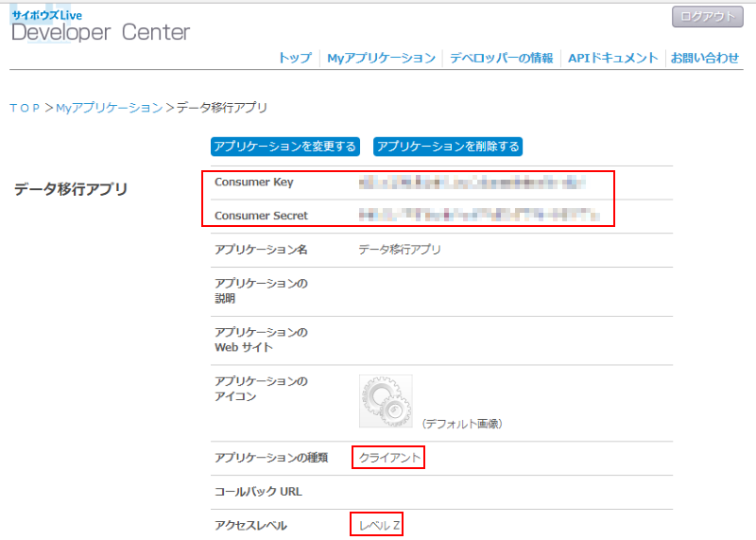
Task: Click the TOP breadcrumb link
Action: click(25, 108)
